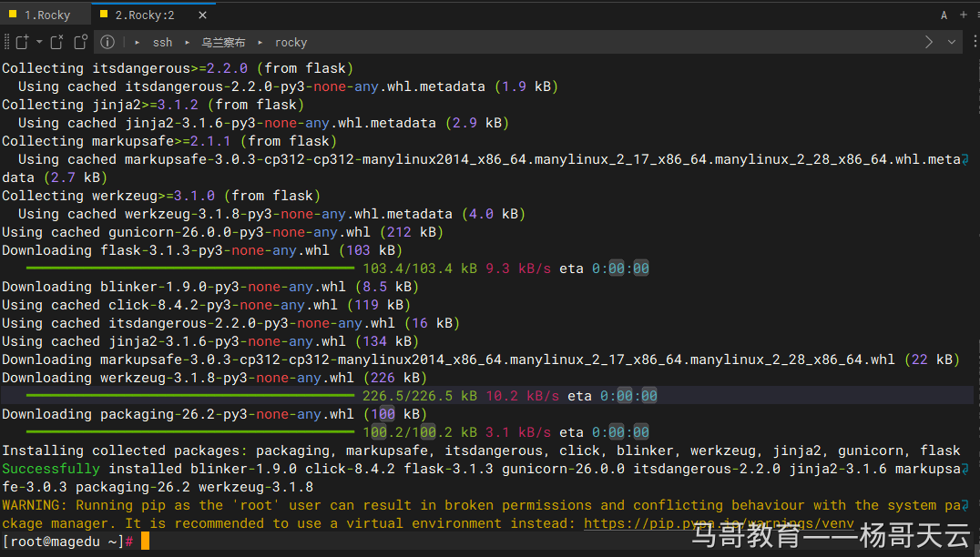The height and width of the screenshot is (557, 980).
Task: Click the line "Collecting werkzeug>=3.1.0 (from flask)"
Action: coord(161,196)
